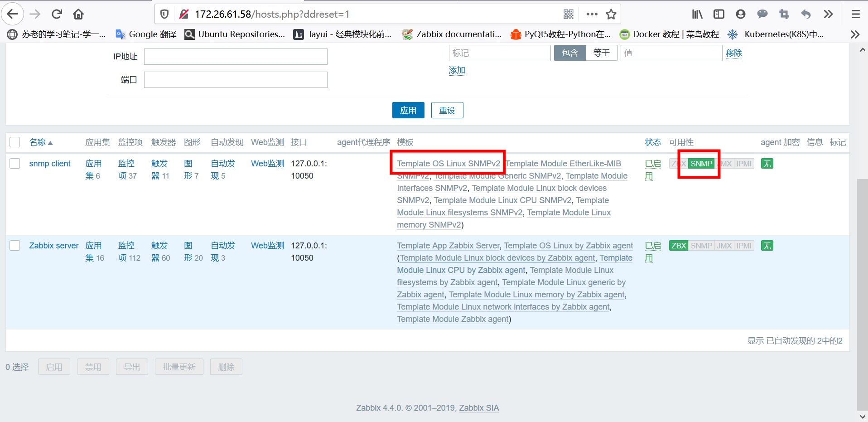This screenshot has height=422, width=868.
Task: Click the address bar URL
Action: tap(272, 14)
